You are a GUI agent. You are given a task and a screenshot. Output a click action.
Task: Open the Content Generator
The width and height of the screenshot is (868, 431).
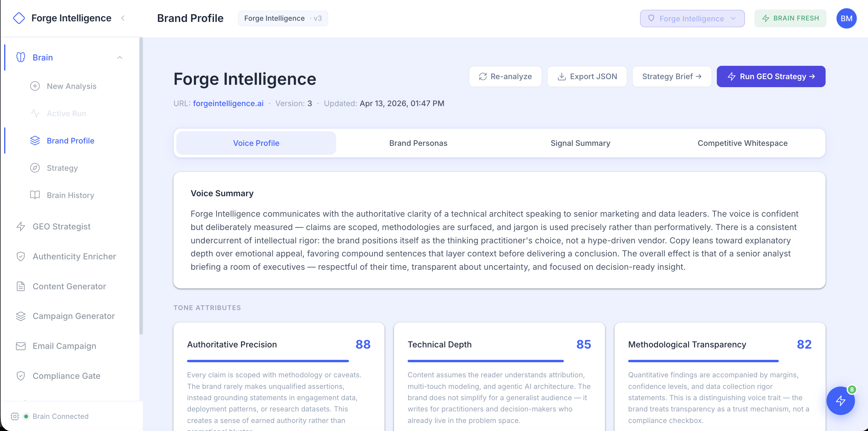tap(69, 286)
